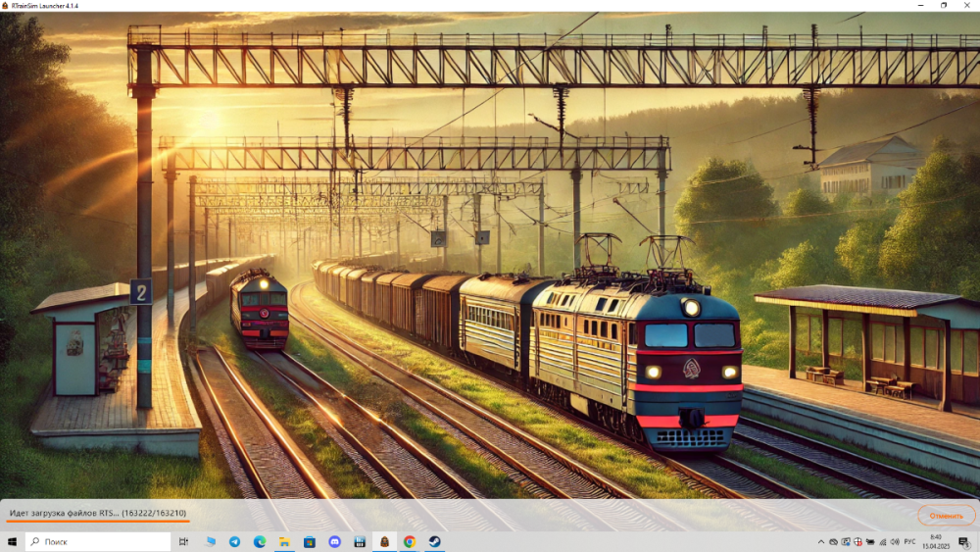Open Microsoft Store from the taskbar
The height and width of the screenshot is (552, 980).
click(310, 541)
